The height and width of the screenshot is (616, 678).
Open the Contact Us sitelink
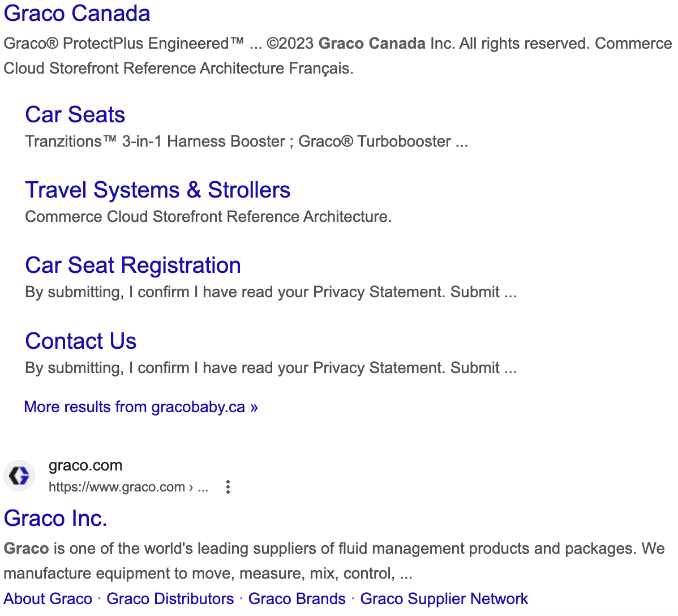(81, 341)
